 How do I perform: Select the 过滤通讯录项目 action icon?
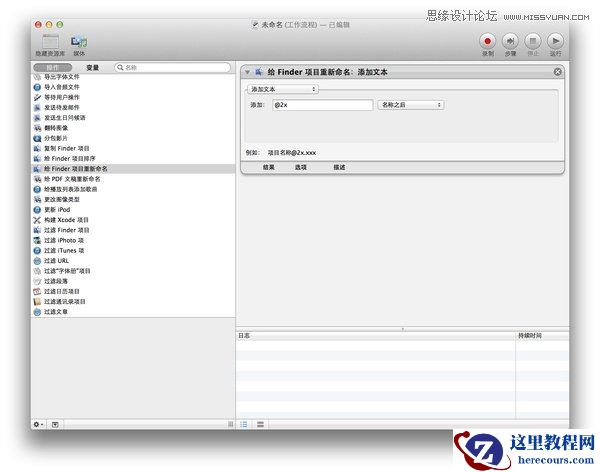coord(37,302)
